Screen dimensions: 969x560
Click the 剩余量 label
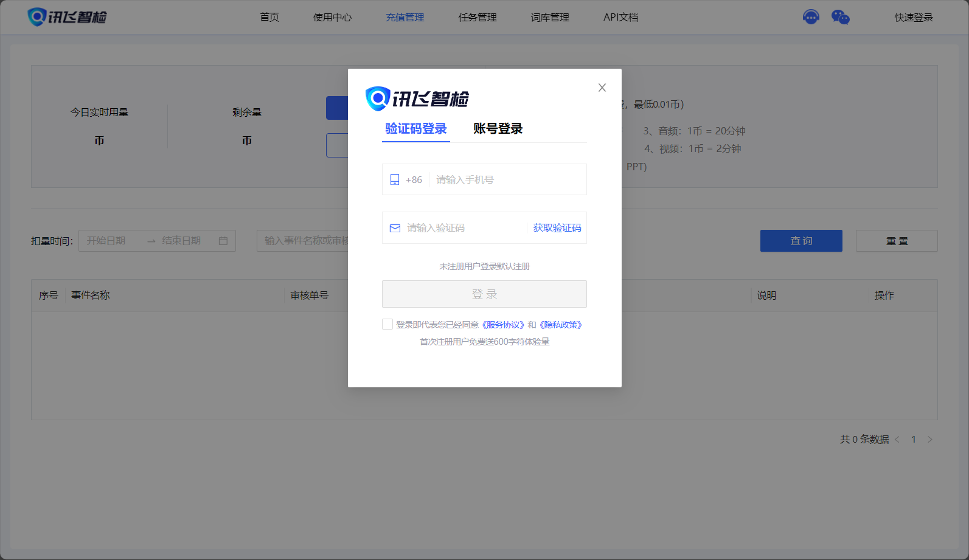[x=247, y=112]
